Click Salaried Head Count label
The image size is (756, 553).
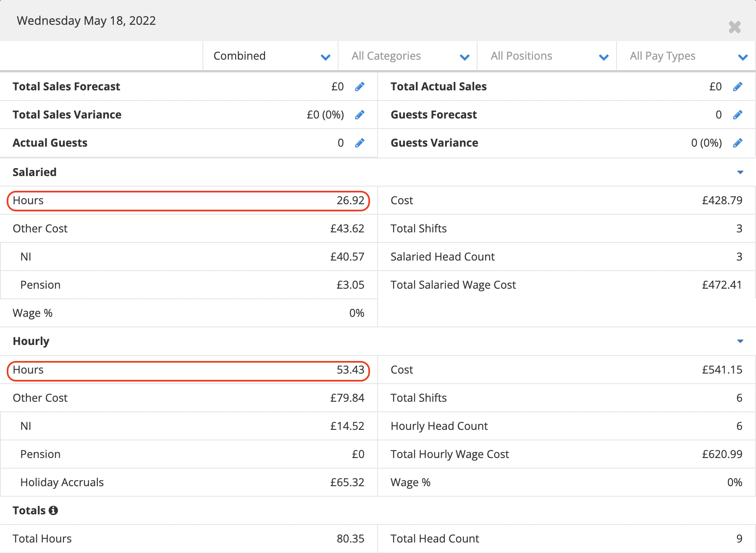point(443,257)
